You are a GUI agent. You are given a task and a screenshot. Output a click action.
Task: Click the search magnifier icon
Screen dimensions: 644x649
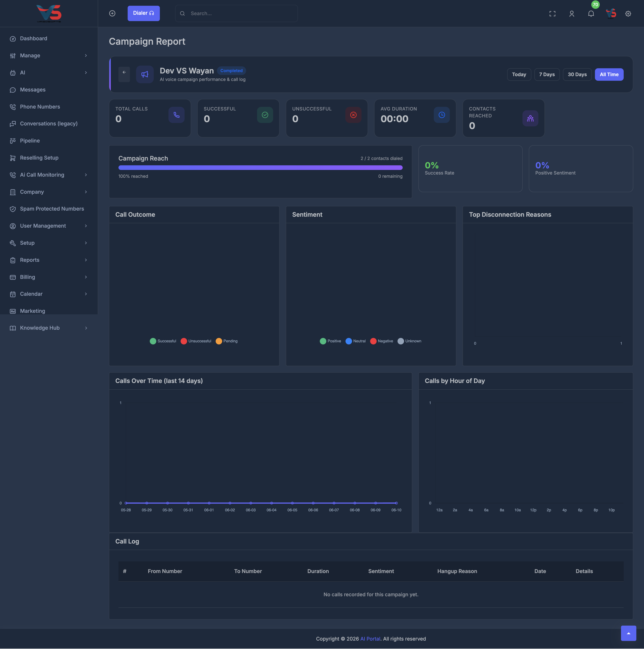[182, 13]
